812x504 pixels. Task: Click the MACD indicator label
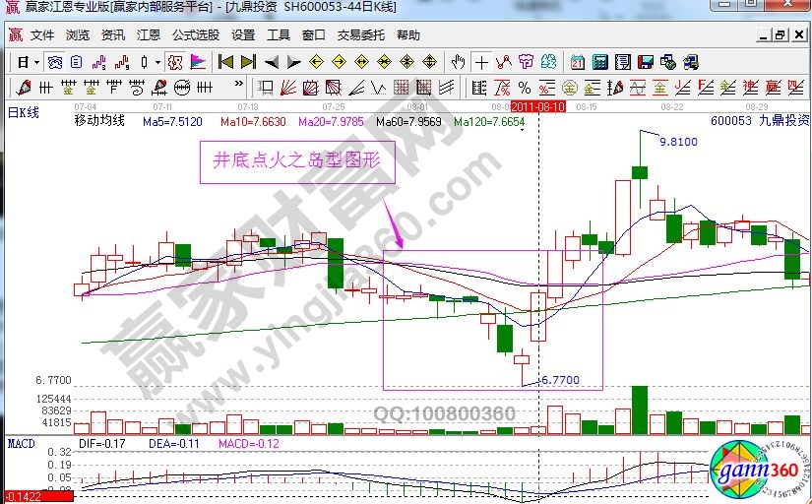(x=21, y=444)
